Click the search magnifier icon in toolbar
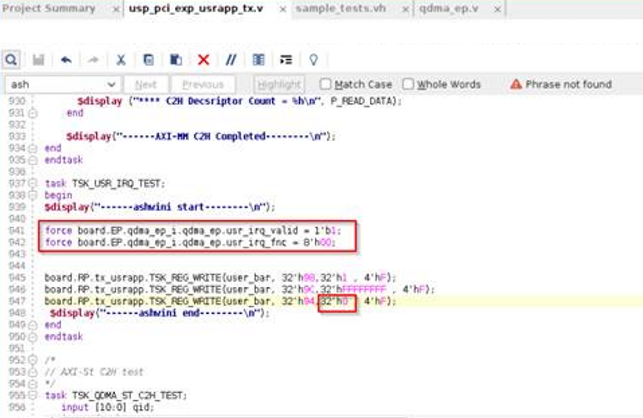 pos(11,60)
